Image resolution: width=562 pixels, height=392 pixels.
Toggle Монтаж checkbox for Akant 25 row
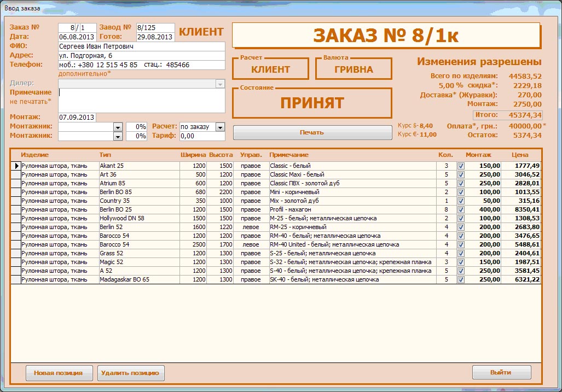pos(461,166)
